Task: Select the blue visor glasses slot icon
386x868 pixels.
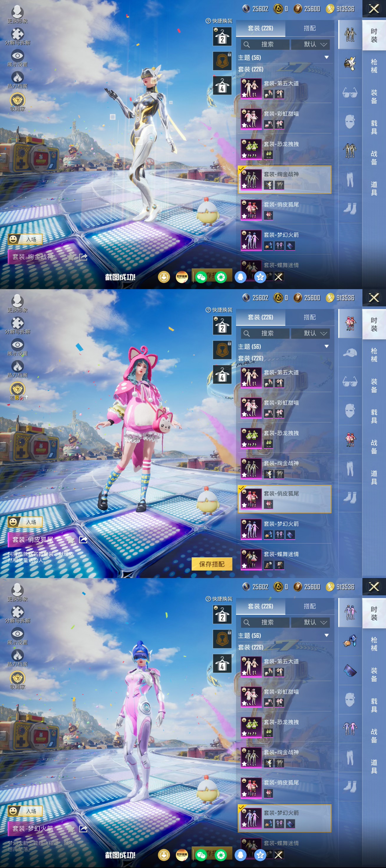Action: pyautogui.click(x=350, y=670)
